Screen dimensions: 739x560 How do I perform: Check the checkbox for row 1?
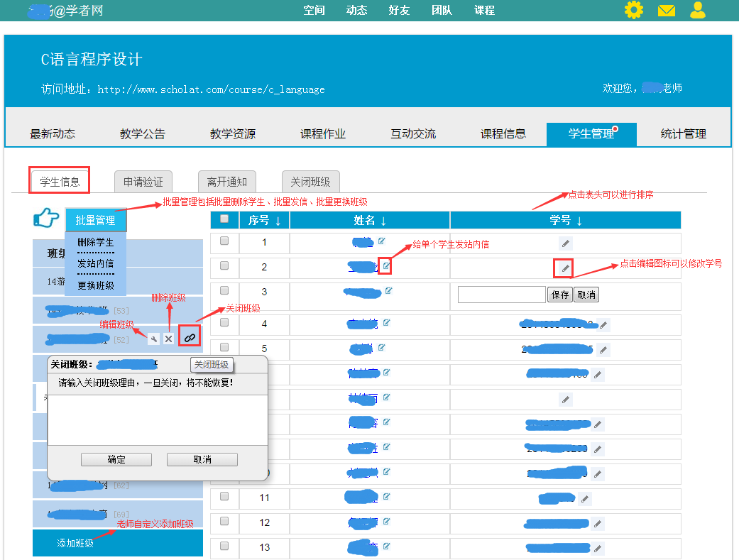tap(224, 241)
